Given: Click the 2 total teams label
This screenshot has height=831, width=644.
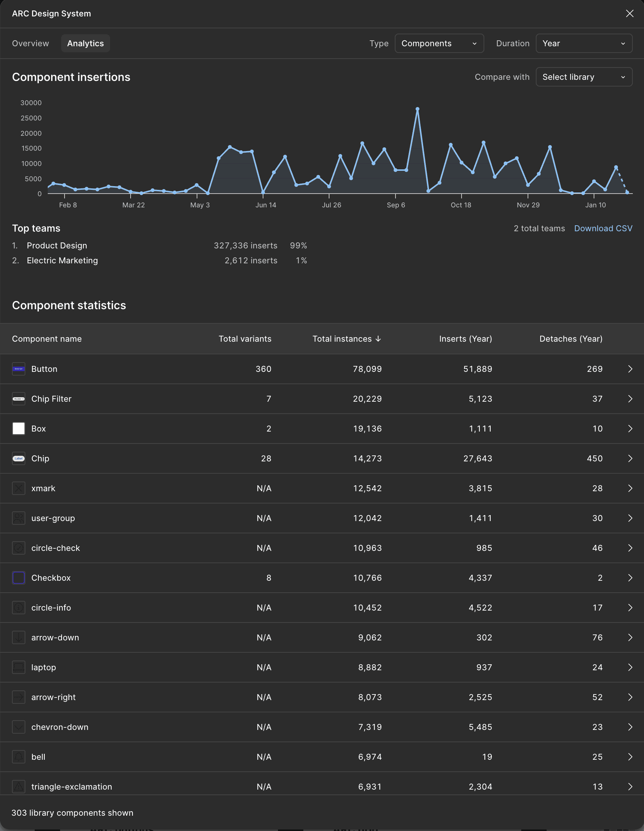Looking at the screenshot, I should pyautogui.click(x=539, y=228).
